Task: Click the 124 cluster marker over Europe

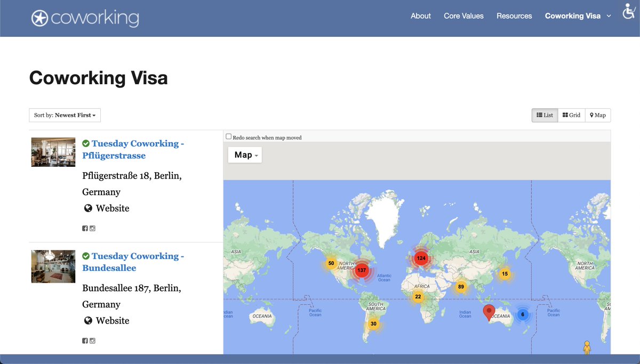Action: [x=421, y=258]
